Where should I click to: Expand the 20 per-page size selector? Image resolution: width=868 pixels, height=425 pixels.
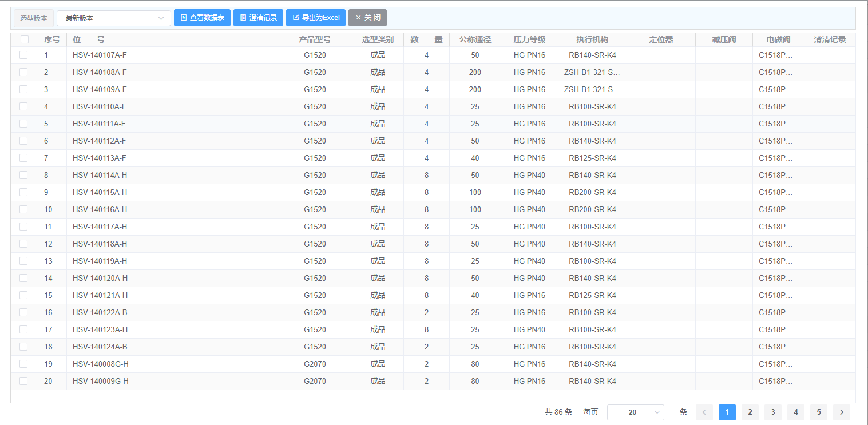pyautogui.click(x=635, y=412)
